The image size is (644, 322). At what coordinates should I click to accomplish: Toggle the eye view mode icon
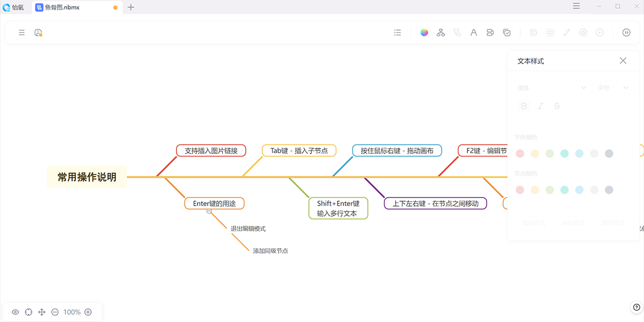[16, 312]
